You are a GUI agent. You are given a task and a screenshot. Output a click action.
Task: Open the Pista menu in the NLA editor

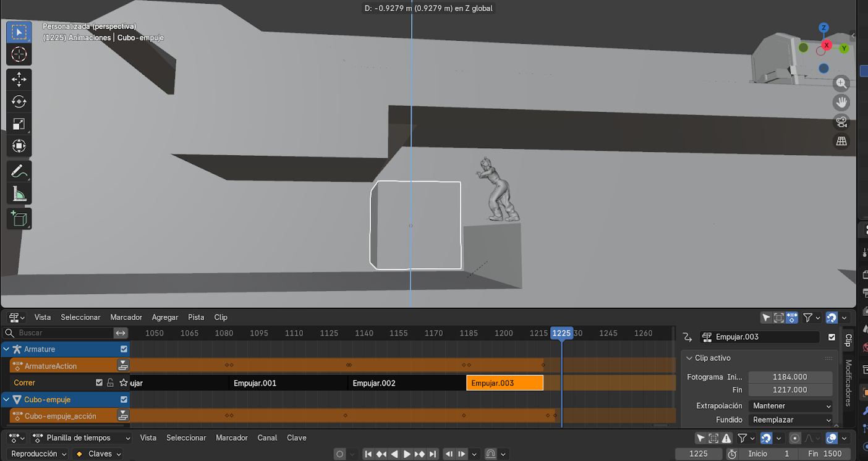pos(196,317)
